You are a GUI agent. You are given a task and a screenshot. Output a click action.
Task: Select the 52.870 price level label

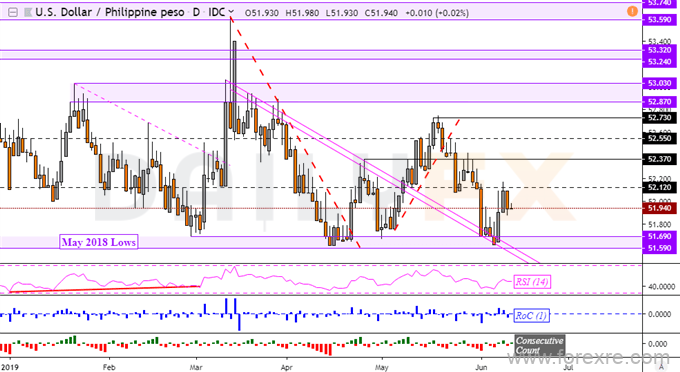click(659, 102)
